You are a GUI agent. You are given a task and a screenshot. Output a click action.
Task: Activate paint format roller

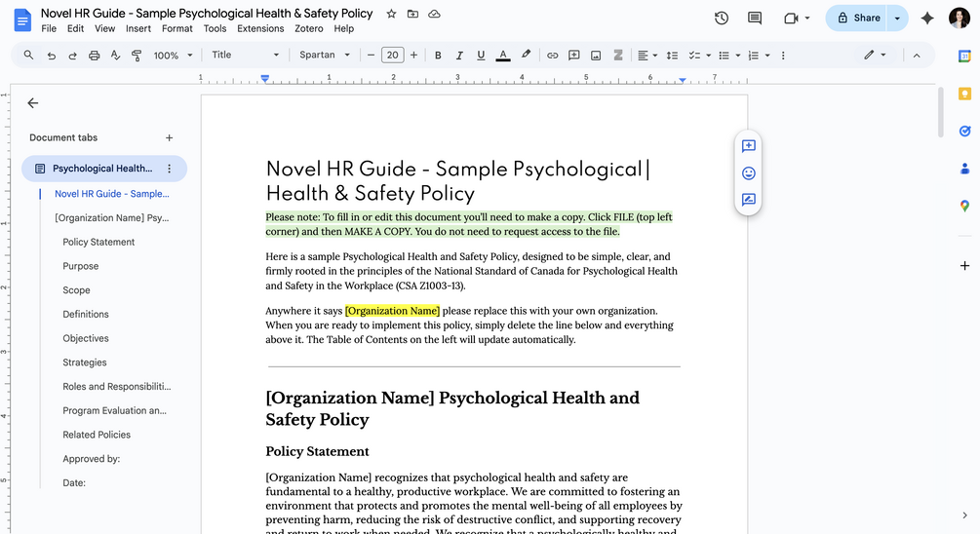point(137,56)
